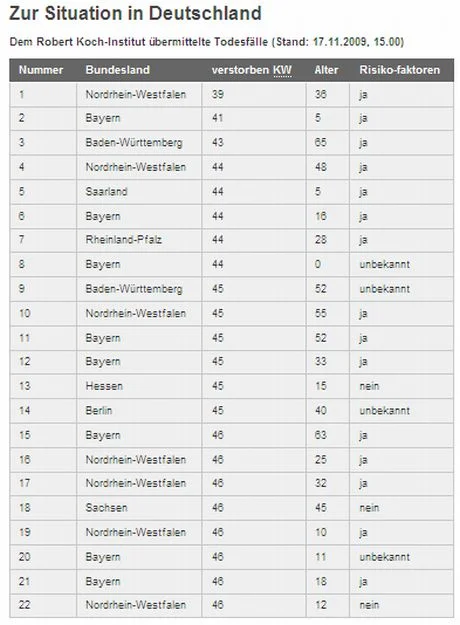
Task: Click the 'Nummer' column header
Action: pyautogui.click(x=41, y=70)
